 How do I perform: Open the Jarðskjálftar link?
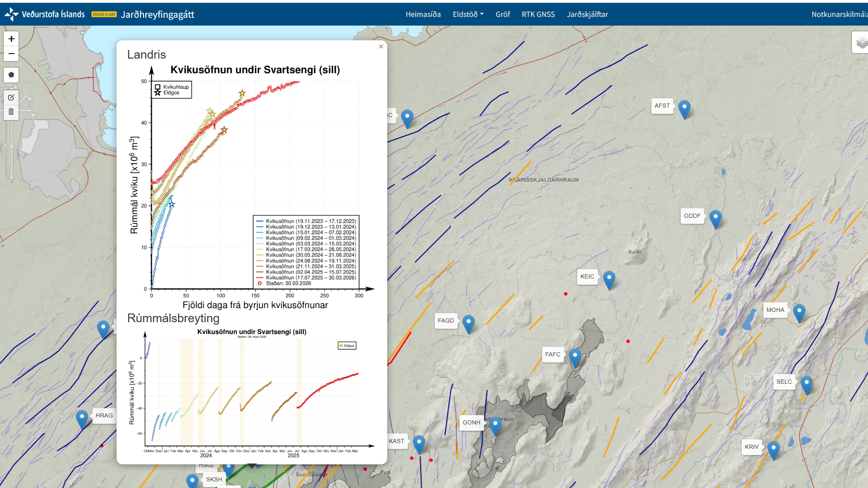click(587, 14)
